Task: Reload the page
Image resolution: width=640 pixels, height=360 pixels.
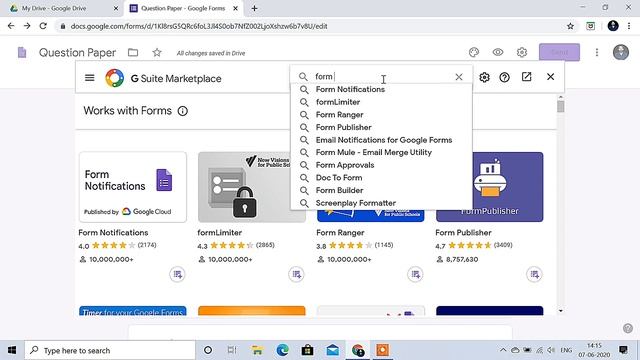Action: coord(43,26)
